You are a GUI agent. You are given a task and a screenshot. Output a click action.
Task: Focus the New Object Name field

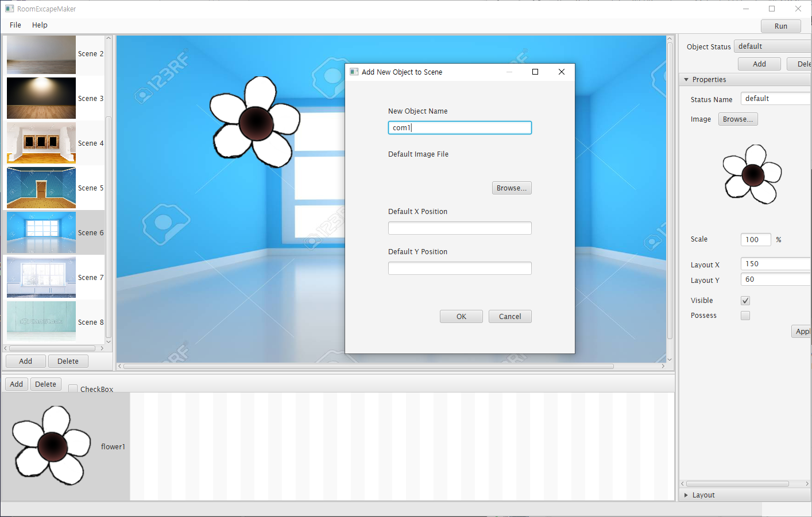coord(460,127)
